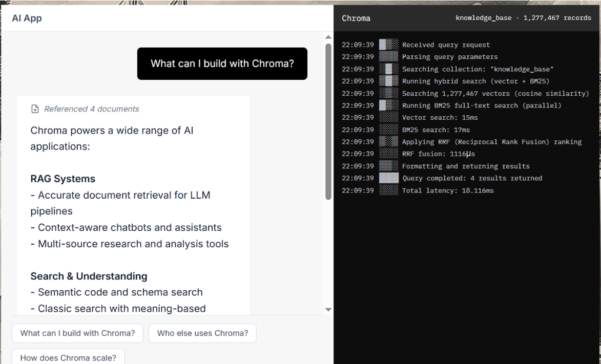The width and height of the screenshot is (601, 364).
Task: Select the 'Received query request' log line
Action: pyautogui.click(x=446, y=45)
